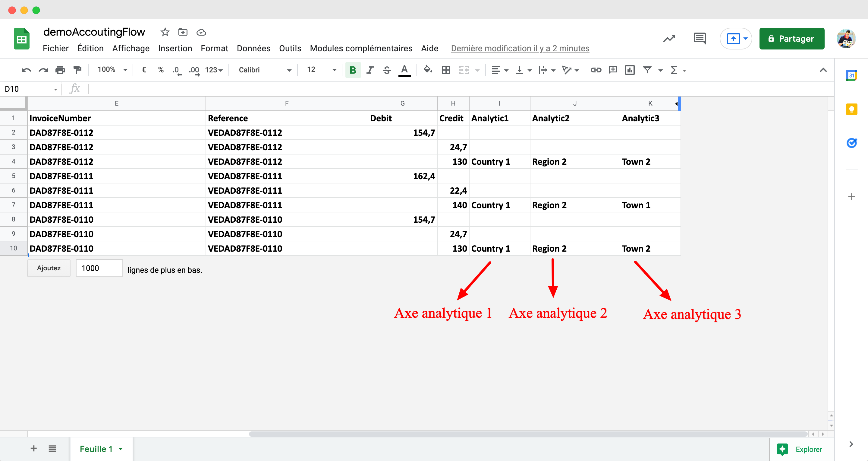Viewport: 868px width, 461px height.
Task: Click the green Partager button
Action: [792, 38]
